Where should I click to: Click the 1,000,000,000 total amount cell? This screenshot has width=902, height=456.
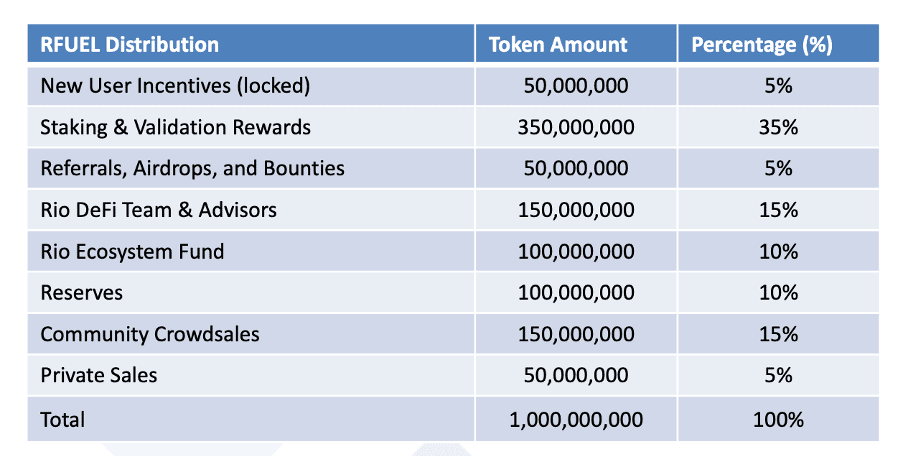[x=576, y=419]
